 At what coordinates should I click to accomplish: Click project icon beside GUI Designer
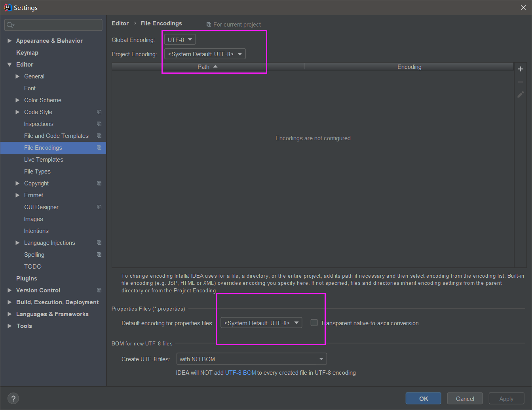pos(99,207)
